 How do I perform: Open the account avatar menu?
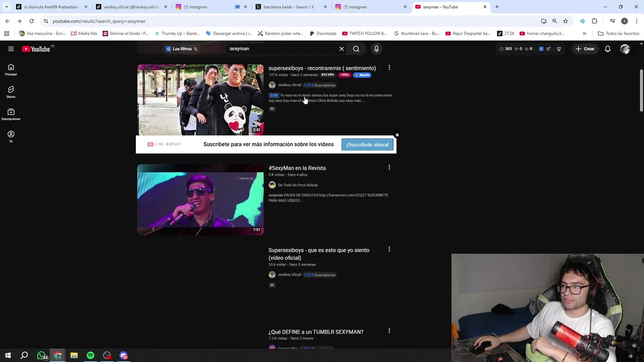pyautogui.click(x=625, y=49)
